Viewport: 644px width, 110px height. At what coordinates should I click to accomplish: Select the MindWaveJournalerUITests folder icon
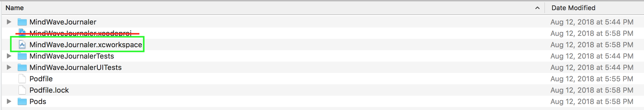[x=22, y=68]
